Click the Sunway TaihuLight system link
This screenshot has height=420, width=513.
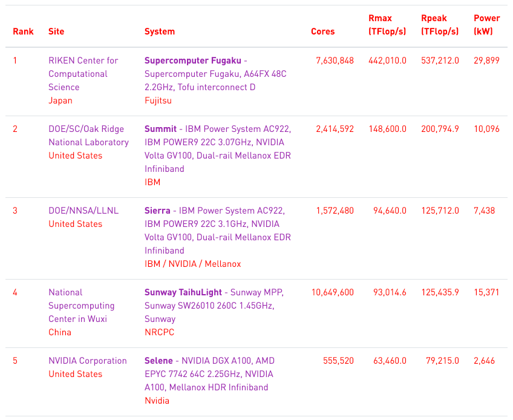coord(183,292)
